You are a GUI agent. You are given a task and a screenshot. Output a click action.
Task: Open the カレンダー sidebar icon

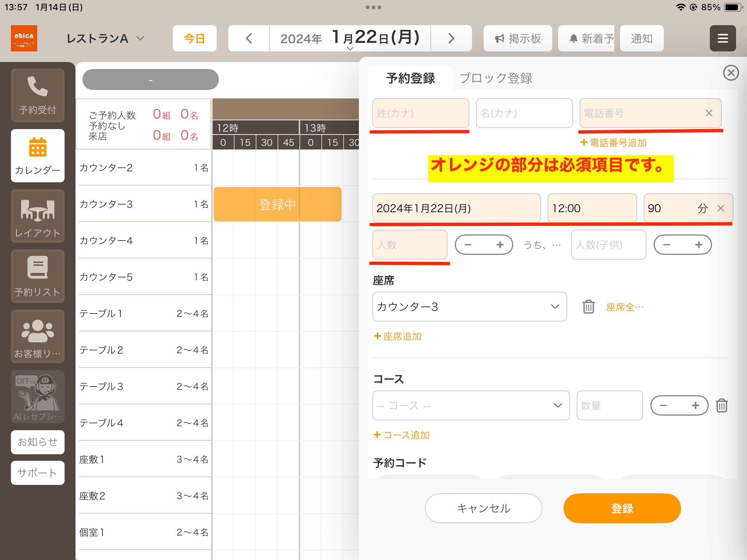(x=38, y=156)
